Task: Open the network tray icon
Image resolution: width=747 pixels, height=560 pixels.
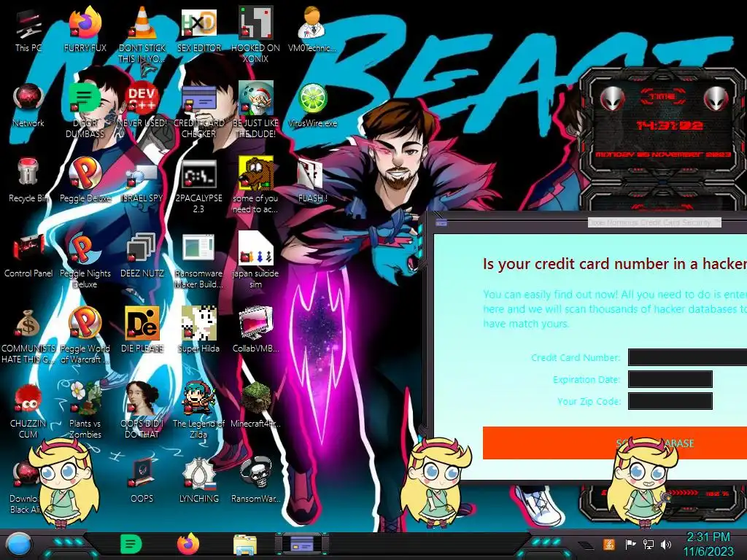Action: 649,544
